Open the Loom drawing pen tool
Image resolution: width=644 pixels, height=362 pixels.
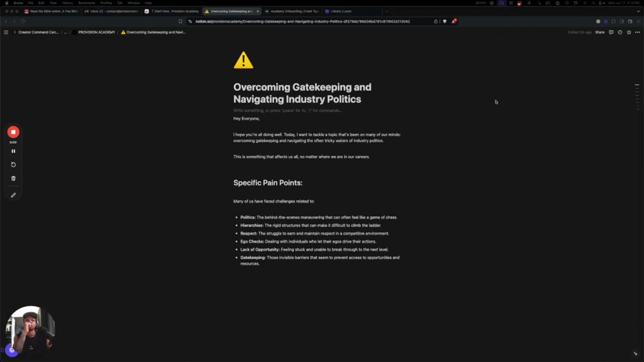(x=13, y=195)
